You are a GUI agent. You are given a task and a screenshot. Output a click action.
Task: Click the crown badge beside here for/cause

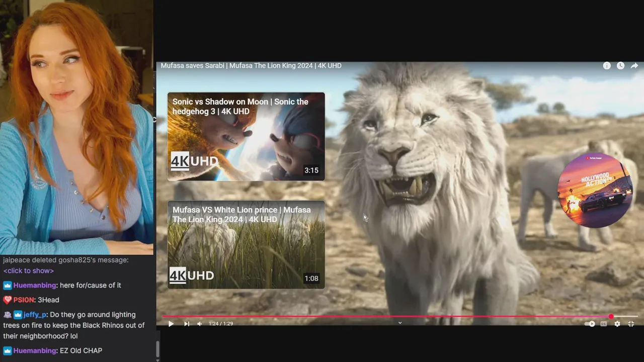click(7, 285)
